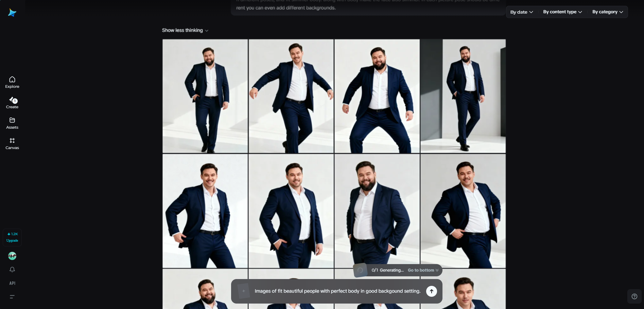This screenshot has width=644, height=309.
Task: Click inside the prompt text field
Action: 337,291
